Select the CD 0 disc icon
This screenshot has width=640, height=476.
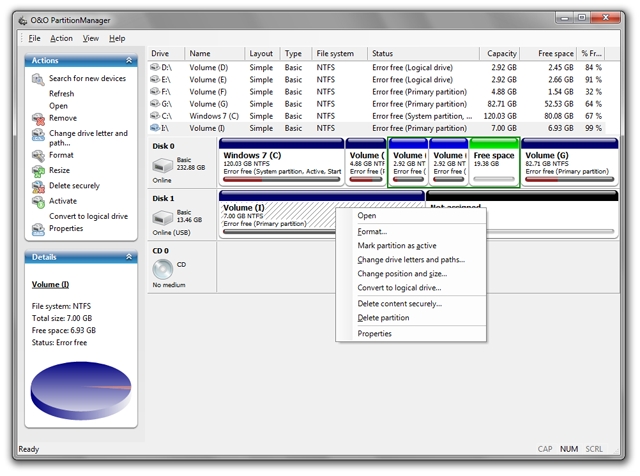click(164, 269)
